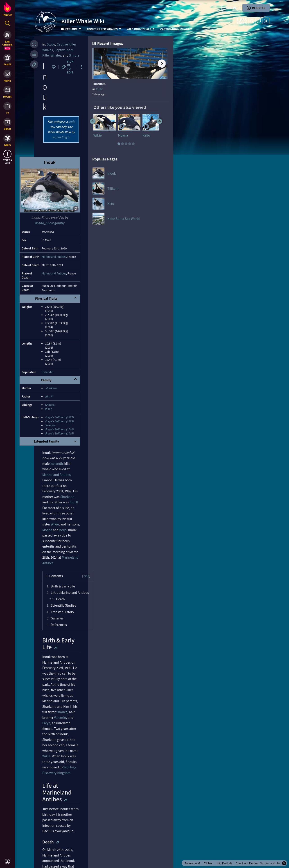Go to Birth & Early Life contents entry

pos(63,586)
